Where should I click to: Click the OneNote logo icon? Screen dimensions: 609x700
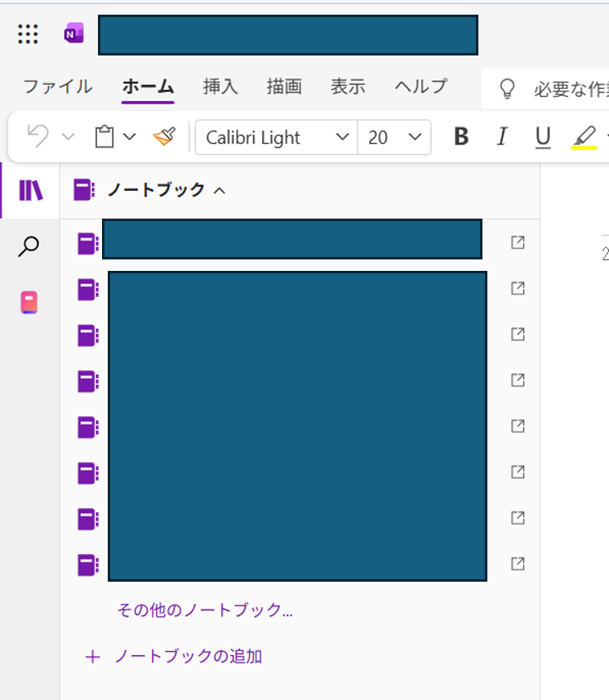click(x=73, y=33)
